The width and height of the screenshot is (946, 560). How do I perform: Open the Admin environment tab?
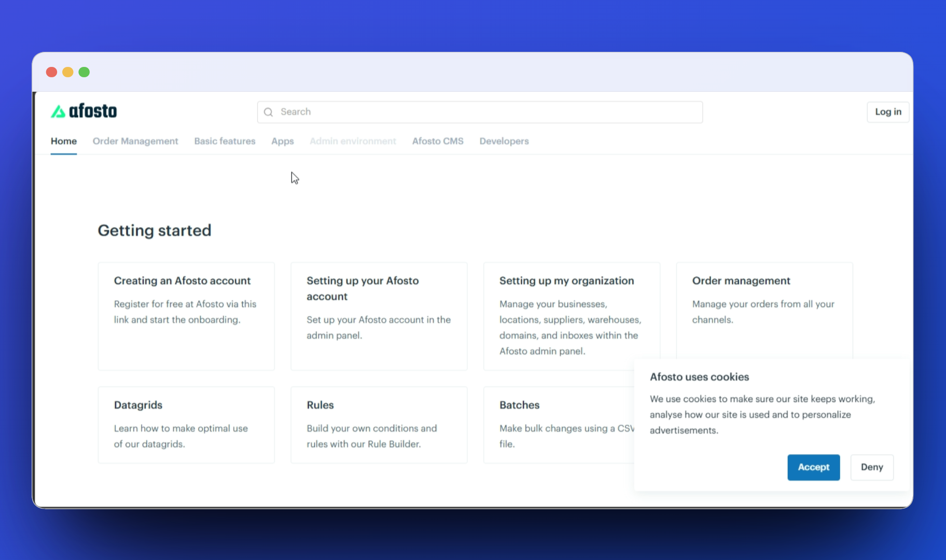click(353, 141)
